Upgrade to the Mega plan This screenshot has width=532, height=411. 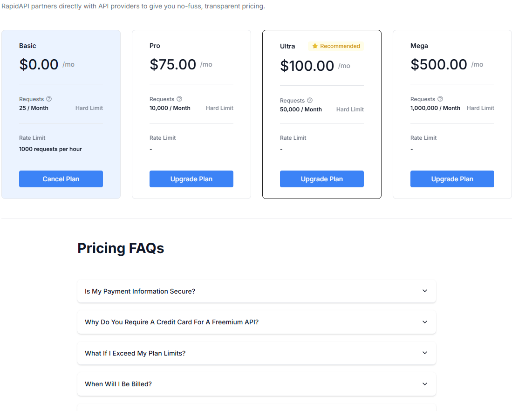[452, 179]
